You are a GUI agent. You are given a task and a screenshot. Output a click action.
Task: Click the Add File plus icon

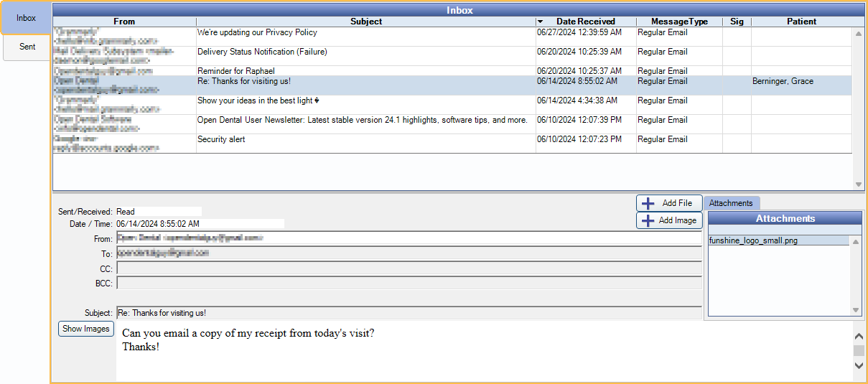tap(648, 203)
